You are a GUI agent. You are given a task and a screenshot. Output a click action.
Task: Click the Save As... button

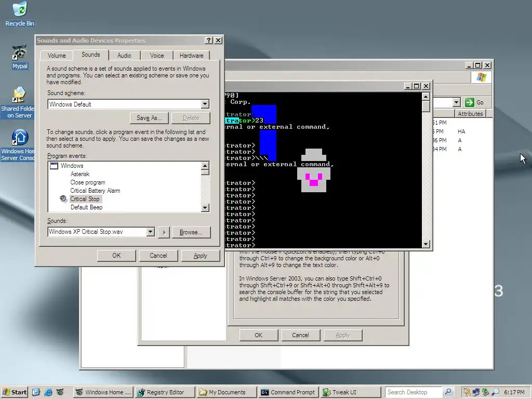[149, 118]
